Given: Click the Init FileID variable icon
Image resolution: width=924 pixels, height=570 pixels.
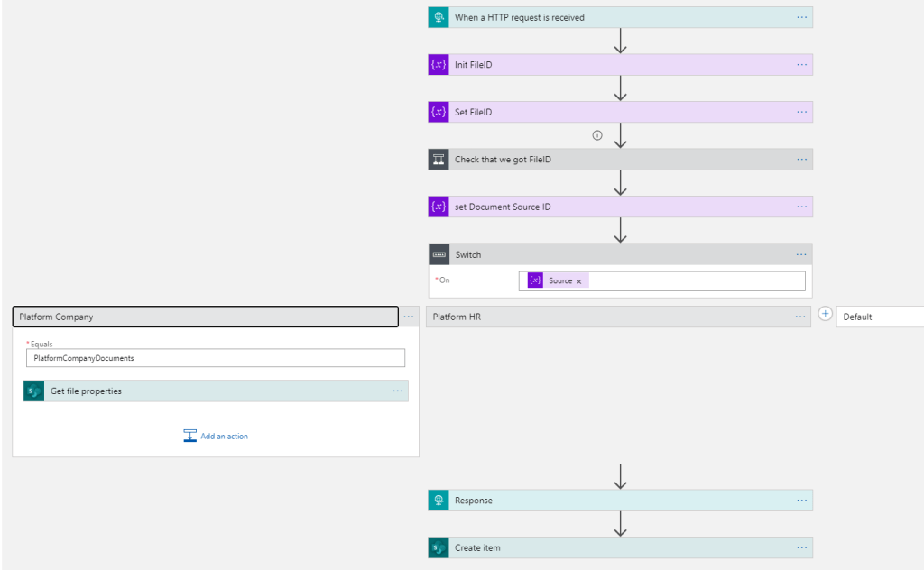Looking at the screenshot, I should pyautogui.click(x=439, y=65).
